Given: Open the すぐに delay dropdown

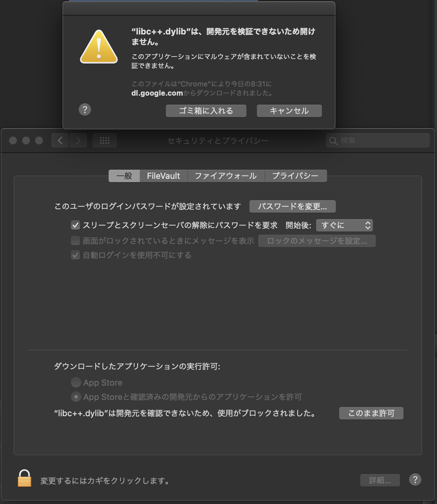Looking at the screenshot, I should (344, 225).
